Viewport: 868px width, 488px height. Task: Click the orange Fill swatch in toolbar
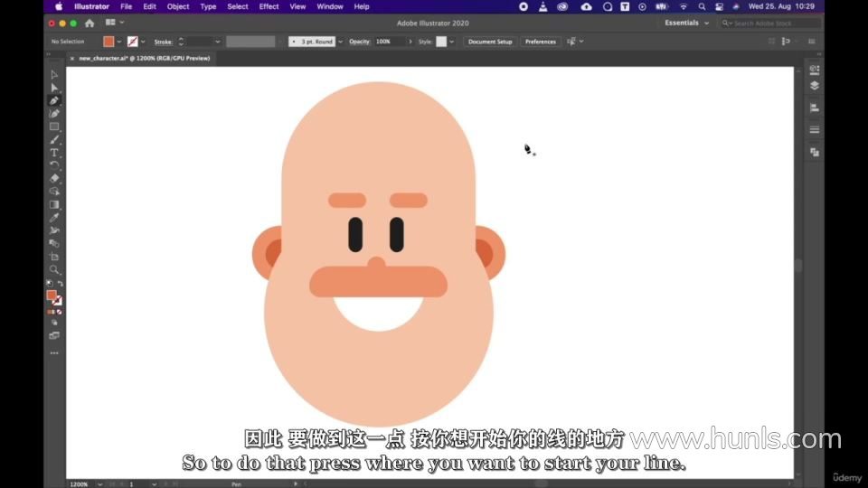(x=52, y=296)
